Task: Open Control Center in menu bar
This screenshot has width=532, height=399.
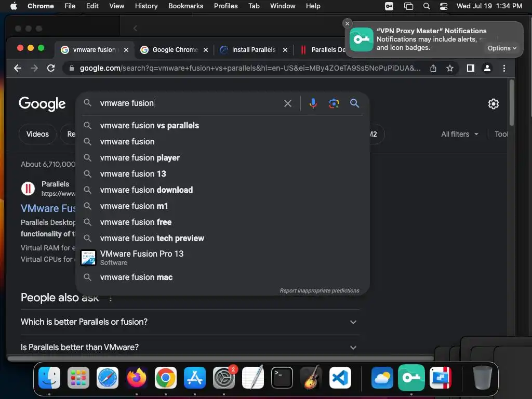Action: click(444, 6)
